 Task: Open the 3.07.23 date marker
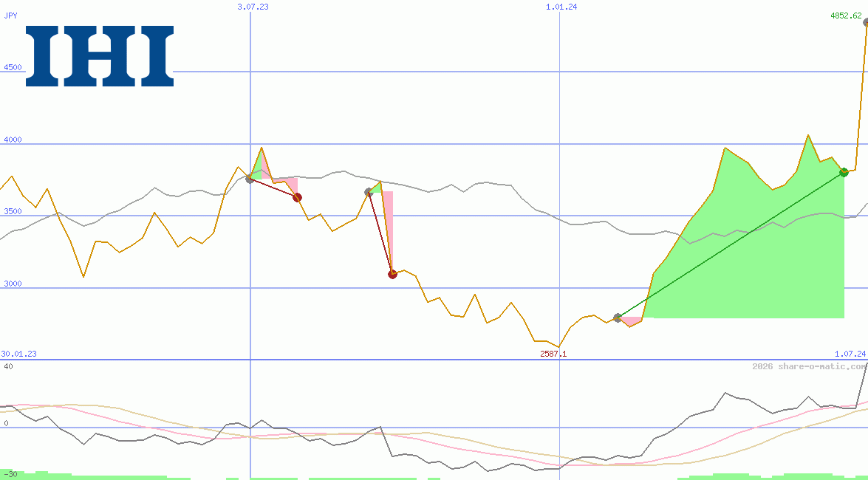tap(253, 7)
